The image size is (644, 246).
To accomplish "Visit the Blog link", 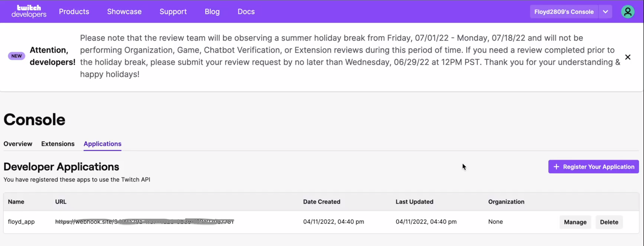I will click(212, 11).
